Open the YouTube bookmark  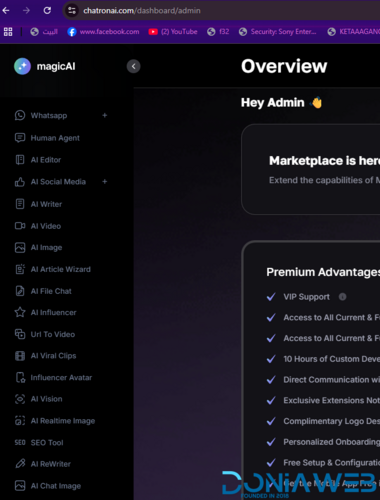pyautogui.click(x=173, y=32)
